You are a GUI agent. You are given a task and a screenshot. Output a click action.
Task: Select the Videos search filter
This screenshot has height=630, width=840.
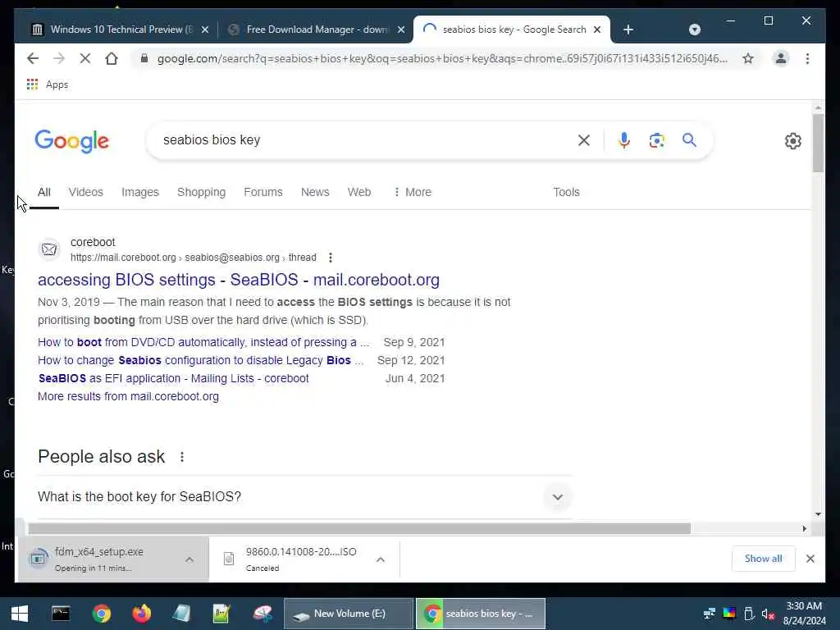tap(85, 192)
